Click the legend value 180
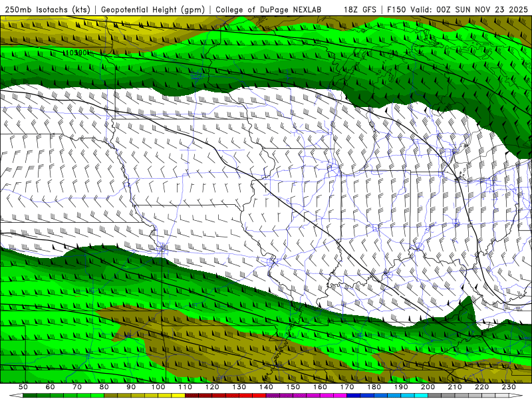 [374, 387]
